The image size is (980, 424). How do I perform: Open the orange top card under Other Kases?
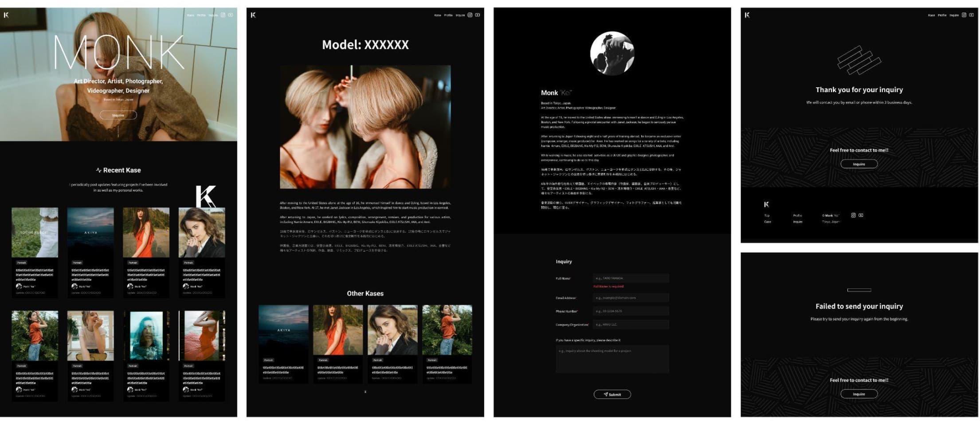coord(447,344)
